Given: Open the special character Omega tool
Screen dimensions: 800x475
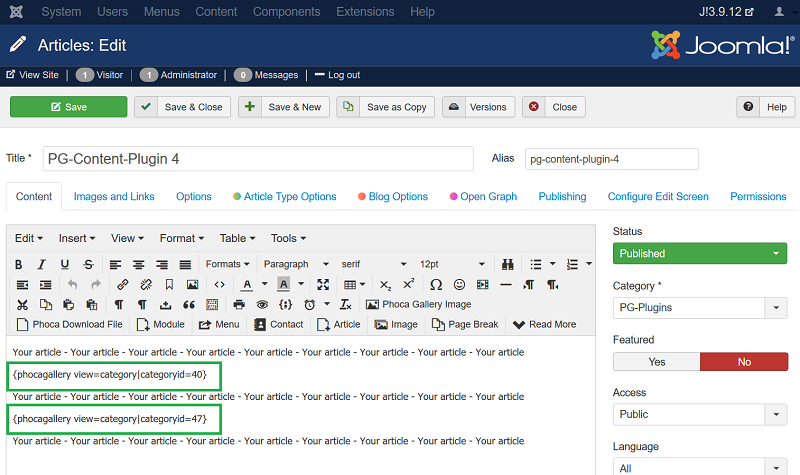Looking at the screenshot, I should coord(435,285).
